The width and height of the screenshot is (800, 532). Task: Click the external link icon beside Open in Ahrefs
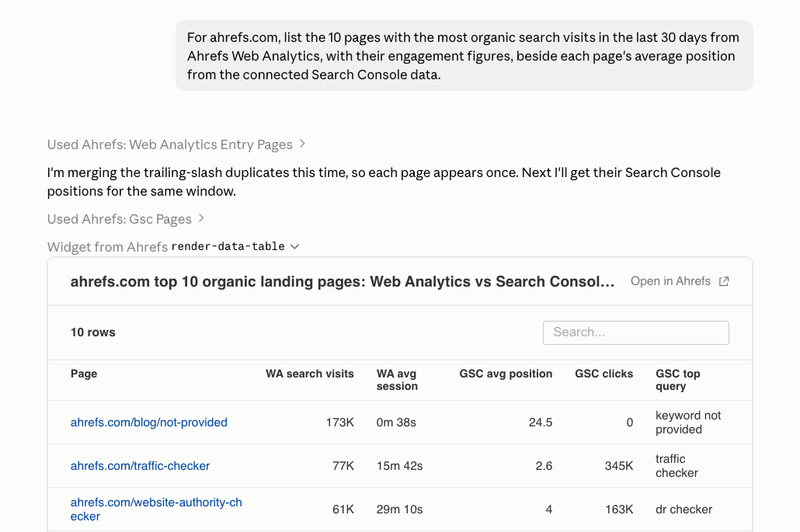pyautogui.click(x=723, y=282)
